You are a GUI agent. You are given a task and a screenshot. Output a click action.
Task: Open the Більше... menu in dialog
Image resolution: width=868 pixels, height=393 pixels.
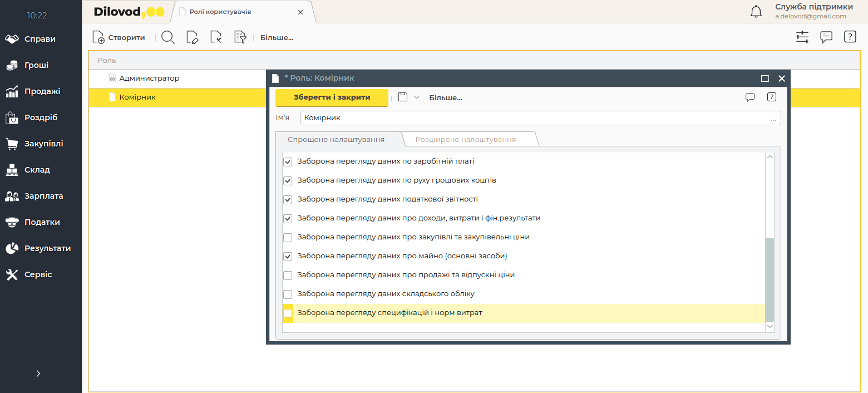(445, 98)
